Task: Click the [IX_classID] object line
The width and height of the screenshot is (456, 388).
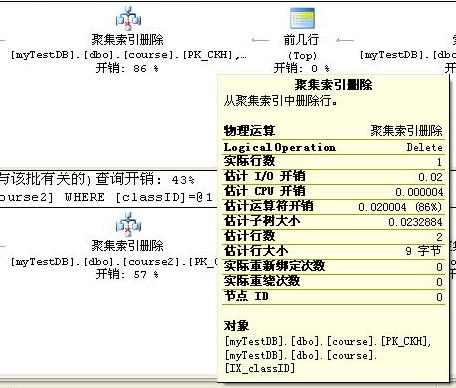Action: click(260, 368)
